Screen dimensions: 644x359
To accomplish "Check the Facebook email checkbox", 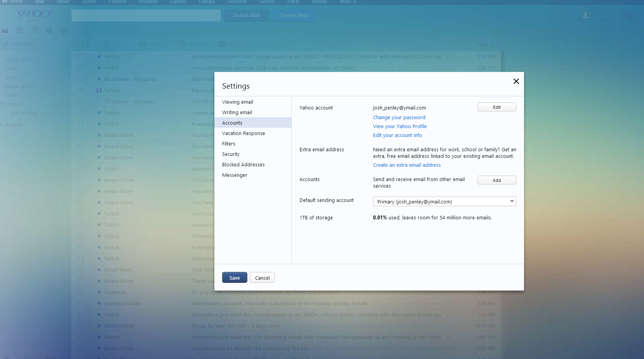I will point(81,292).
